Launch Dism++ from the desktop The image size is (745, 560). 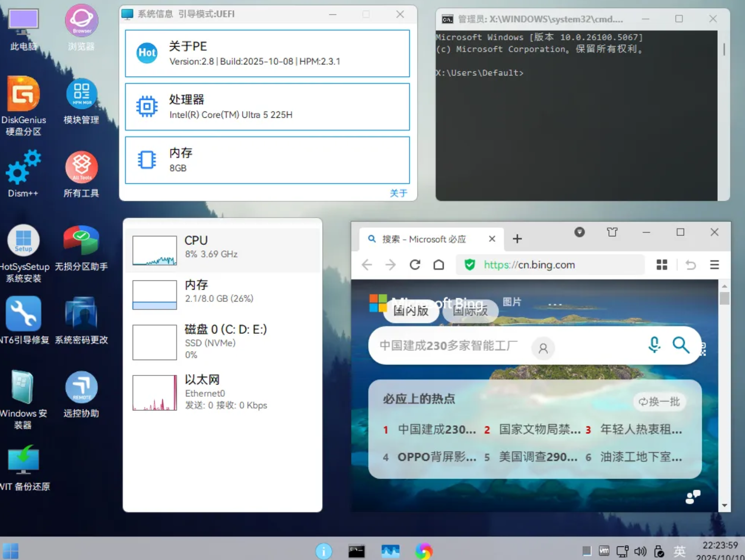tap(23, 166)
